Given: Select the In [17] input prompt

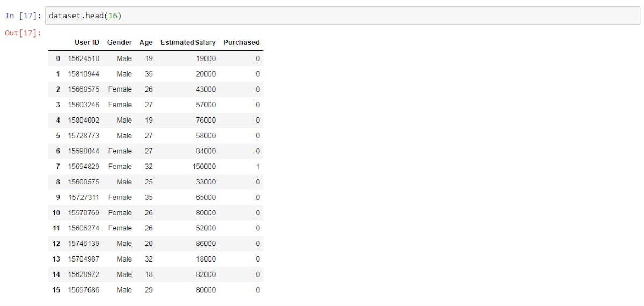Looking at the screenshot, I should [x=23, y=16].
